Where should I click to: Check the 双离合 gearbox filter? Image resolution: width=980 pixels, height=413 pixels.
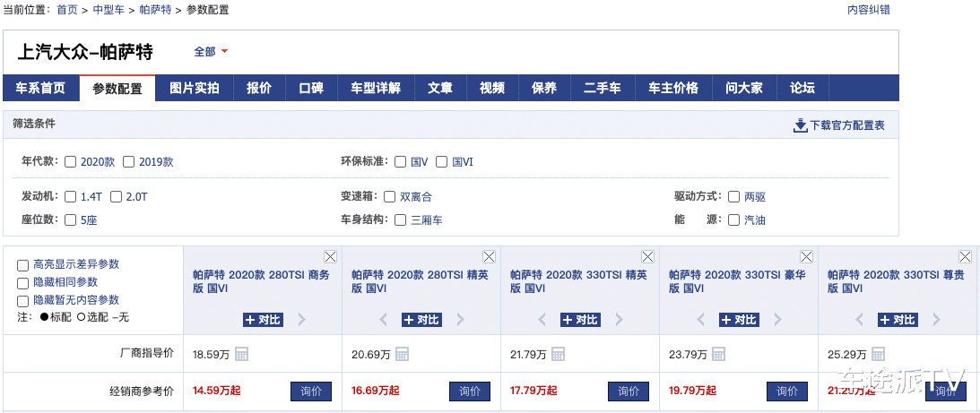(x=389, y=197)
